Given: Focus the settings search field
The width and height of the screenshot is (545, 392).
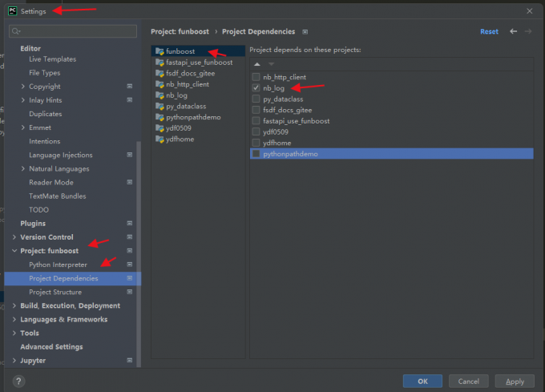Looking at the screenshot, I should point(73,31).
